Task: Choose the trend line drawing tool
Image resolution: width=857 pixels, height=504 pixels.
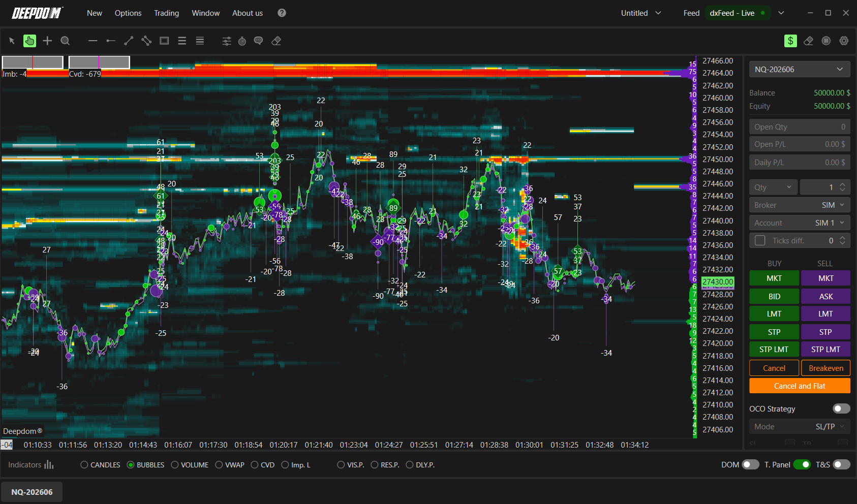Action: tap(129, 41)
